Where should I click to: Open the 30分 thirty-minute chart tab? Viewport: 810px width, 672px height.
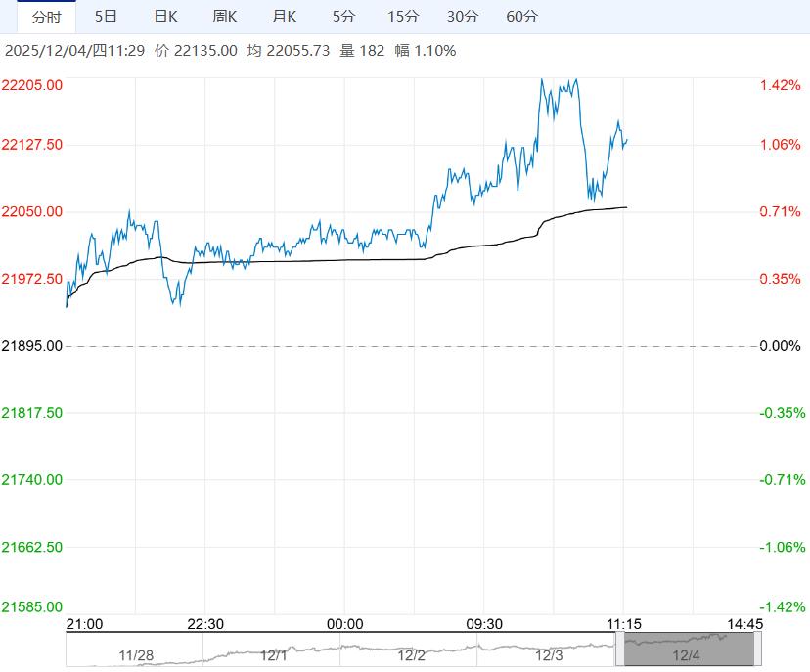[463, 17]
